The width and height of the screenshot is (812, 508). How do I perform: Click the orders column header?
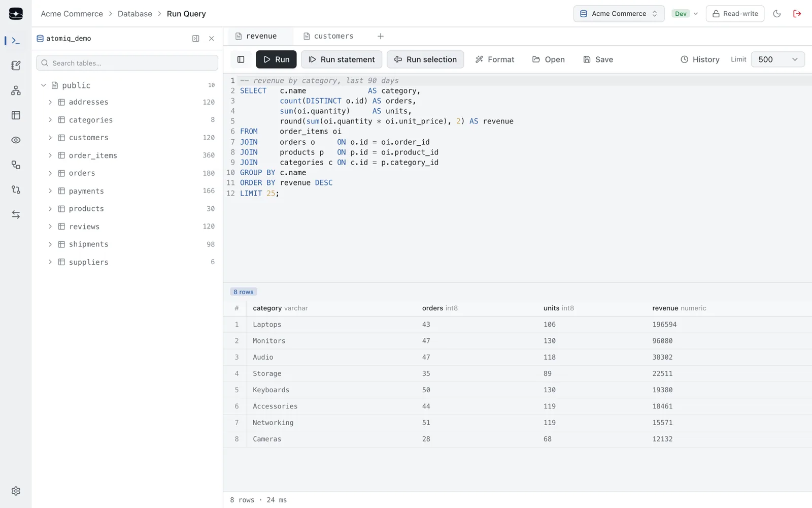pos(439,308)
